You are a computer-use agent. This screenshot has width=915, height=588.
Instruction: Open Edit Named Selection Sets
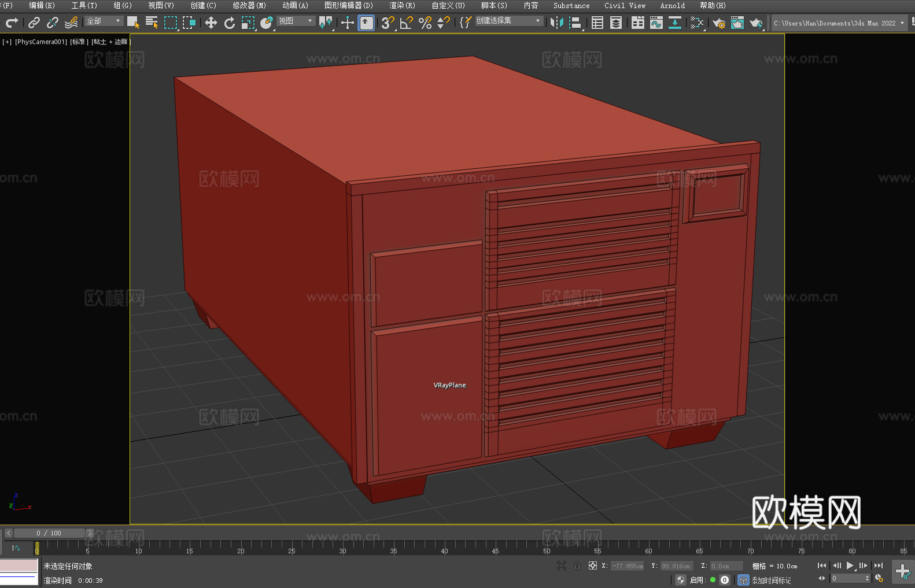[466, 23]
